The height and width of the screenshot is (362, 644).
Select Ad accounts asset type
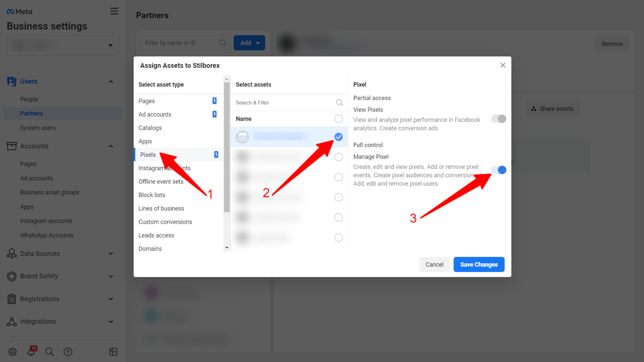tap(155, 114)
